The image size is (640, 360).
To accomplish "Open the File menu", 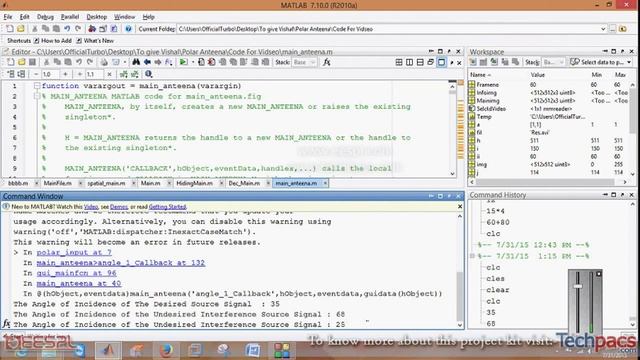I will pyautogui.click(x=8, y=17).
